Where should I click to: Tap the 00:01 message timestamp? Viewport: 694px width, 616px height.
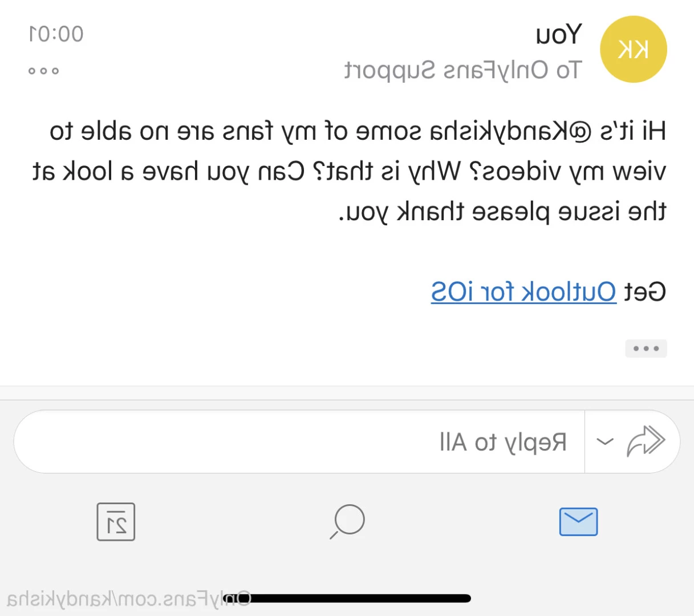(x=56, y=34)
